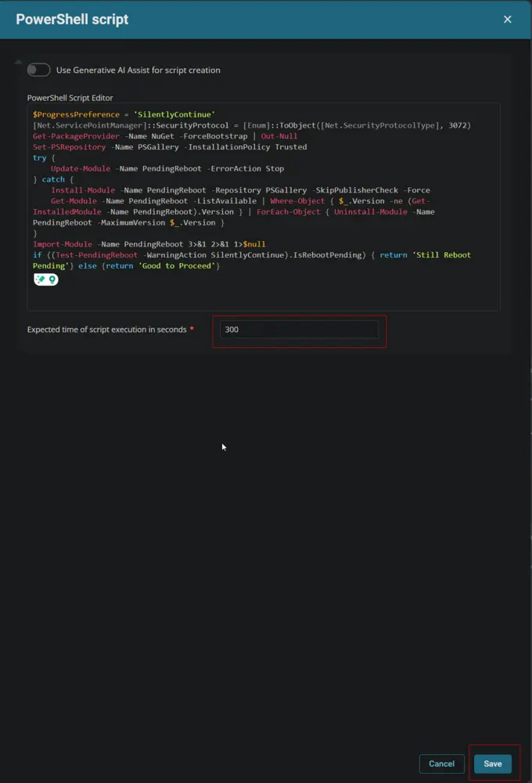Click '$ProgressPreference' in the script

tap(76, 114)
